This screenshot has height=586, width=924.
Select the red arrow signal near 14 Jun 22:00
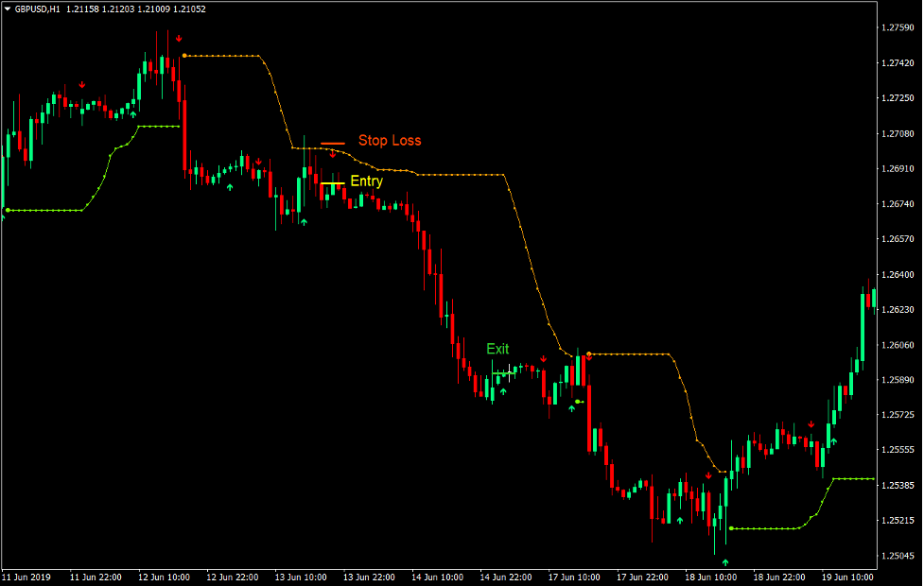(544, 358)
